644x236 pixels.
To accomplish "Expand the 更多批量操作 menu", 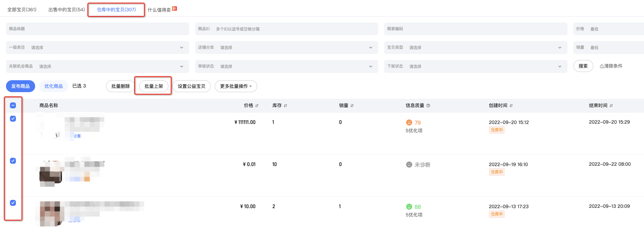I will tap(236, 86).
